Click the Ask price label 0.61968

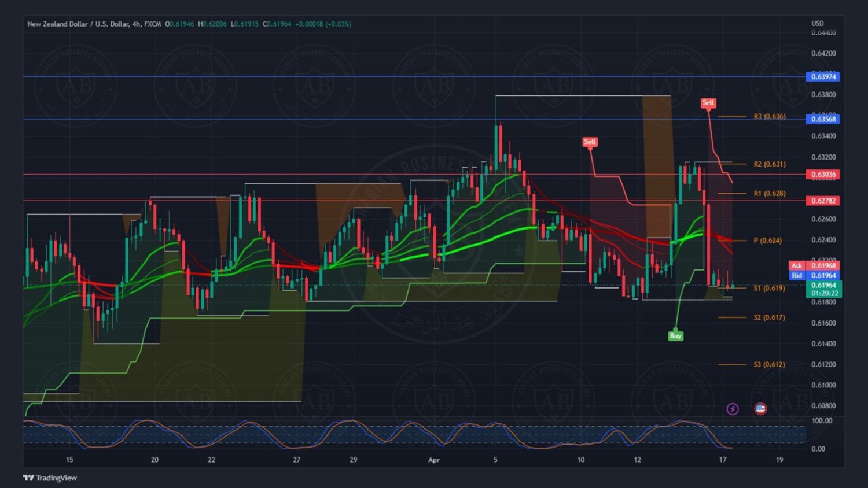coord(814,265)
